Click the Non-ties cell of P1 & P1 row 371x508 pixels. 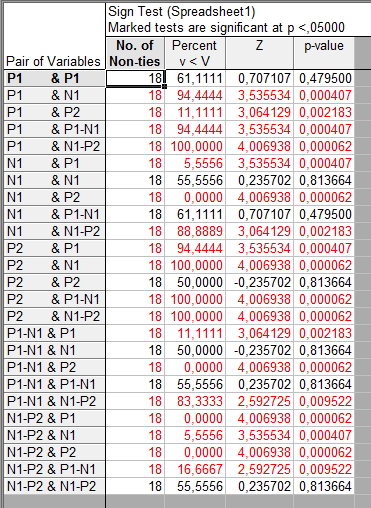pyautogui.click(x=135, y=78)
